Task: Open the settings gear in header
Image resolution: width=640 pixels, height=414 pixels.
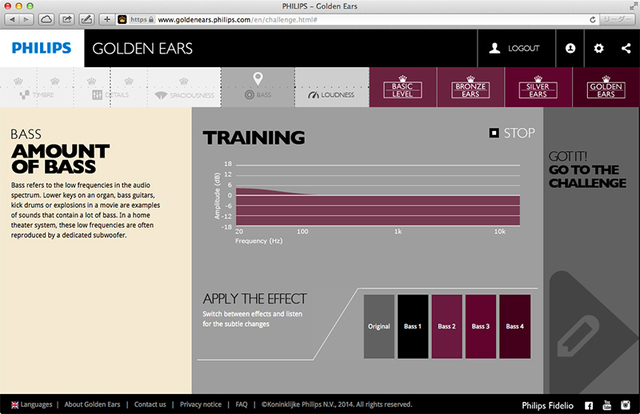Action: (598, 48)
